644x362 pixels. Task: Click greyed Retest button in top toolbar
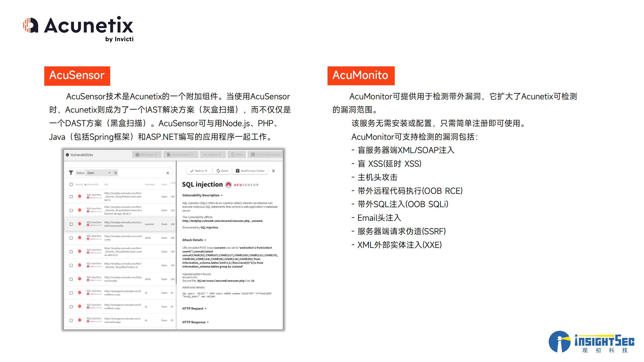point(237,155)
